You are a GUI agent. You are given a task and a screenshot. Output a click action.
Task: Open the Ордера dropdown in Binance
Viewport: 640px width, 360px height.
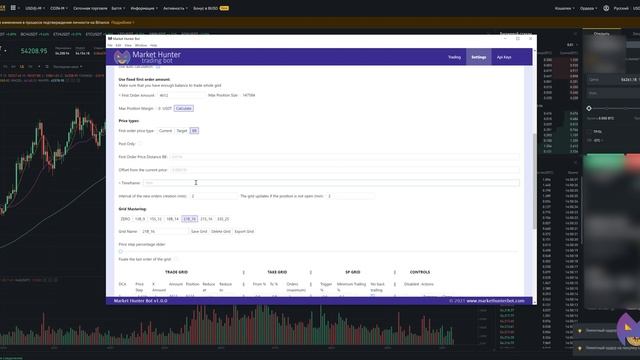[588, 8]
